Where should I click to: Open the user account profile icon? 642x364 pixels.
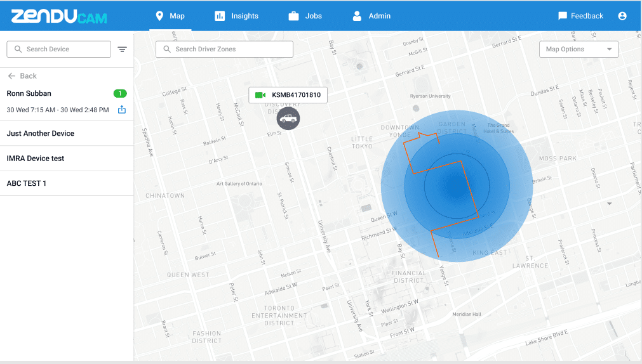coord(622,16)
